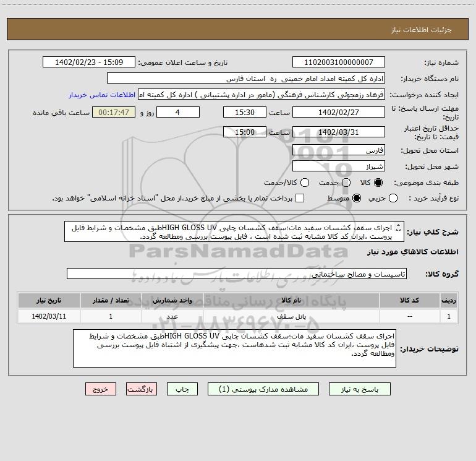Click the تاریخ و ساعت اعلان عمومی label
This screenshot has width=476, height=461.
pyautogui.click(x=183, y=63)
